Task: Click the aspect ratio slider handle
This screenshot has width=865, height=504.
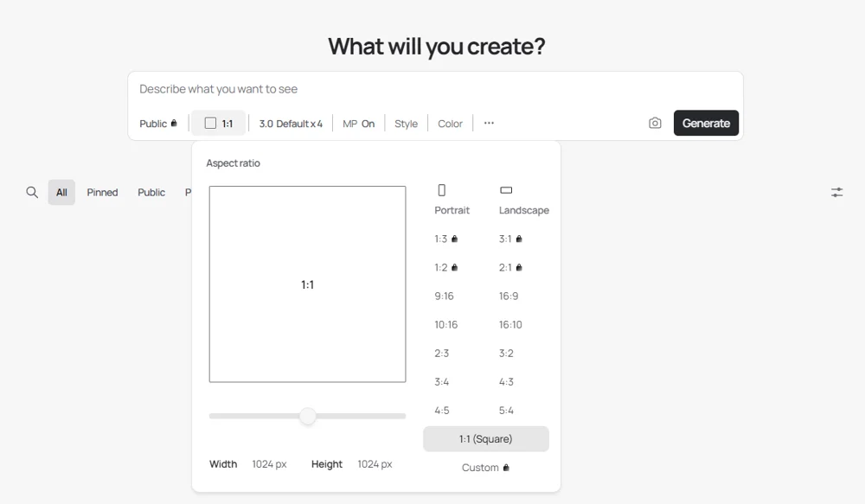Action: point(308,416)
